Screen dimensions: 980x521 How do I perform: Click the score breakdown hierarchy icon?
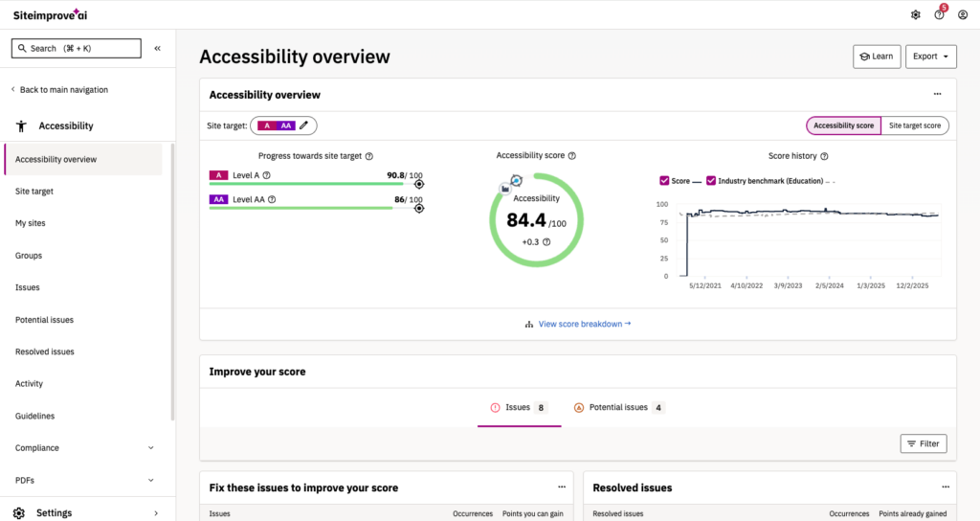tap(529, 324)
